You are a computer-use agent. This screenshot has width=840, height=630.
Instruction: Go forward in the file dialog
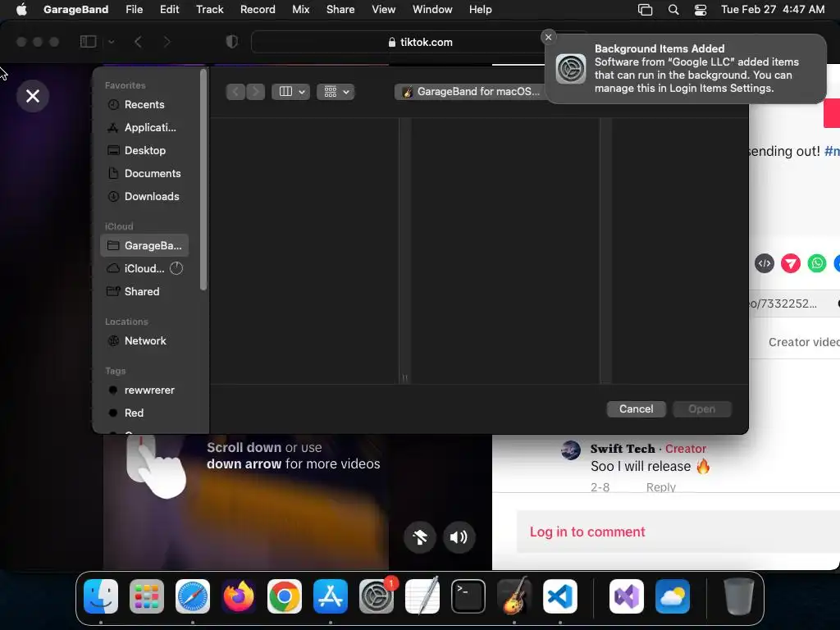coord(256,92)
